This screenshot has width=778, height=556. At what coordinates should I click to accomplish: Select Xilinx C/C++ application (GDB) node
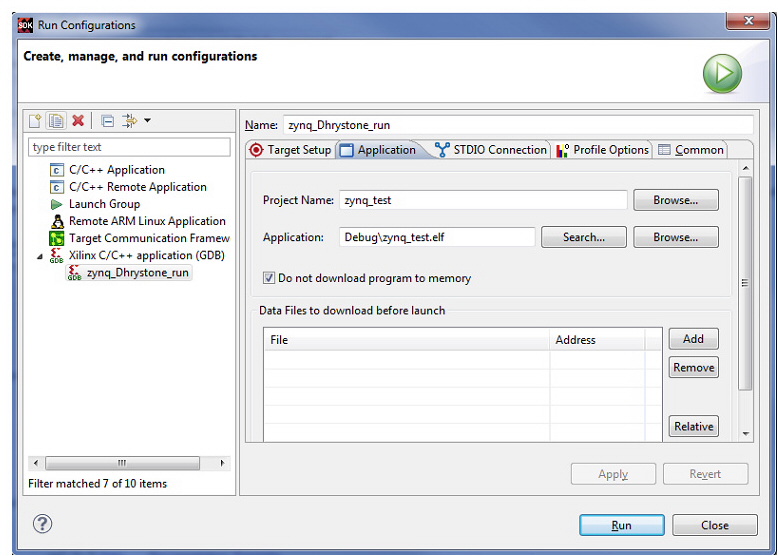pyautogui.click(x=146, y=255)
